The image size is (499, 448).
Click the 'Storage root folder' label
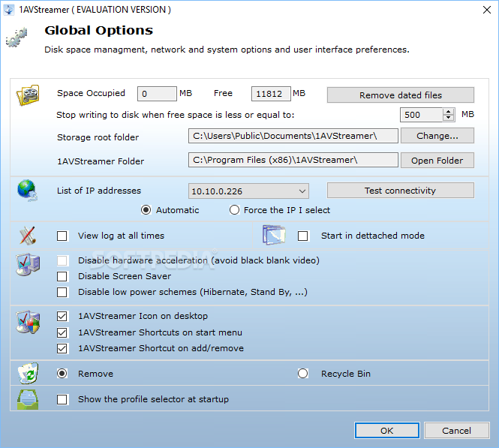pyautogui.click(x=98, y=137)
